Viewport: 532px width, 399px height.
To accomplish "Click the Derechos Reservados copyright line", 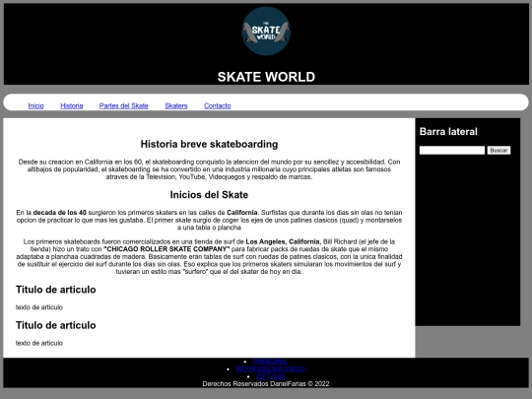I will 266,384.
